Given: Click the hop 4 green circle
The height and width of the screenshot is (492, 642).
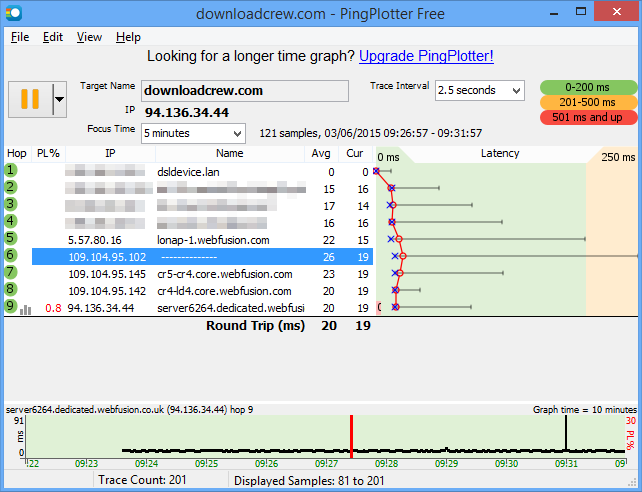Looking at the screenshot, I should pyautogui.click(x=10, y=221).
